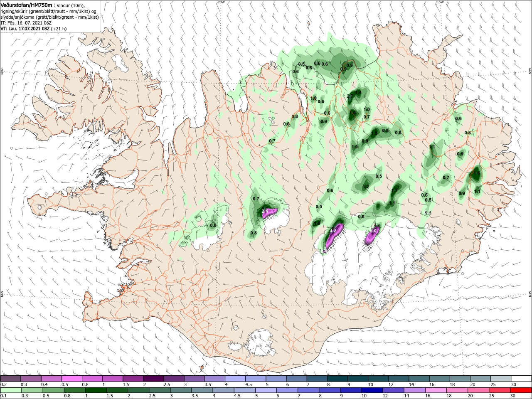Click the dark navy-blue swatch in rain legend
532x399 pixels.
(x=371, y=390)
